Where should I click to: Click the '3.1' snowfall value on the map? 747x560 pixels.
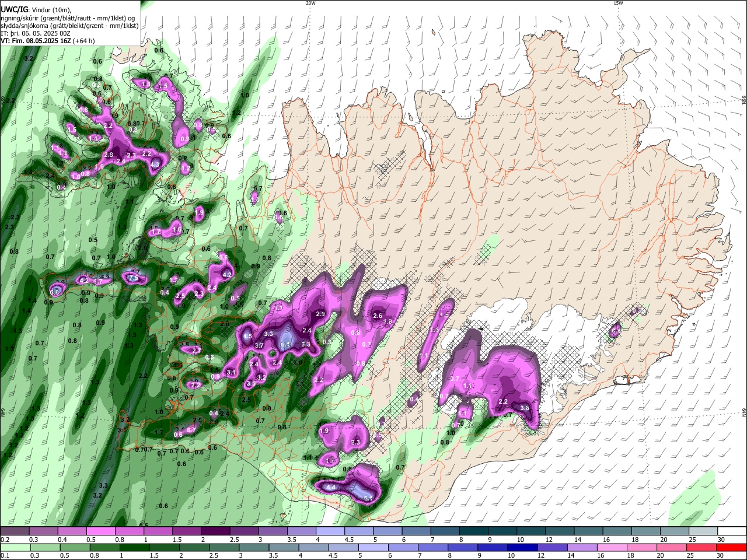click(x=231, y=372)
